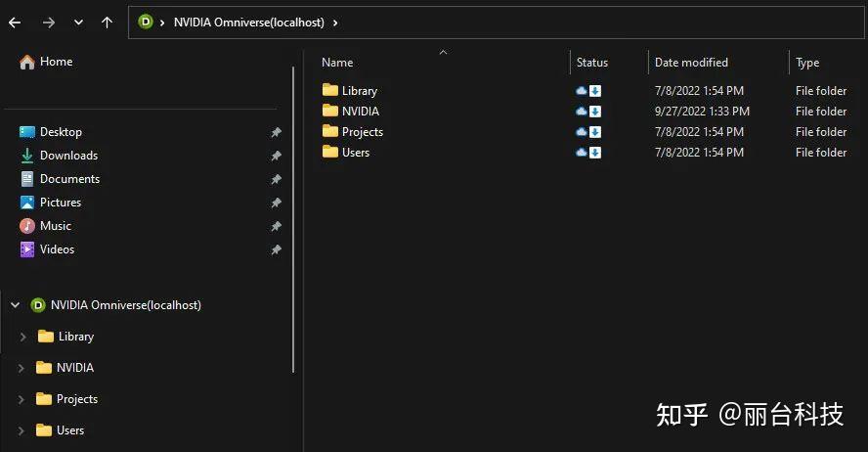This screenshot has height=452, width=868.
Task: Click the Library folder icon in file list
Action: coord(329,91)
